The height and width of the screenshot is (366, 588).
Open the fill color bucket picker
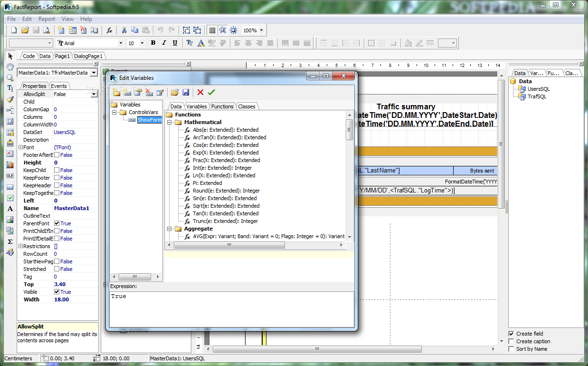(x=408, y=43)
